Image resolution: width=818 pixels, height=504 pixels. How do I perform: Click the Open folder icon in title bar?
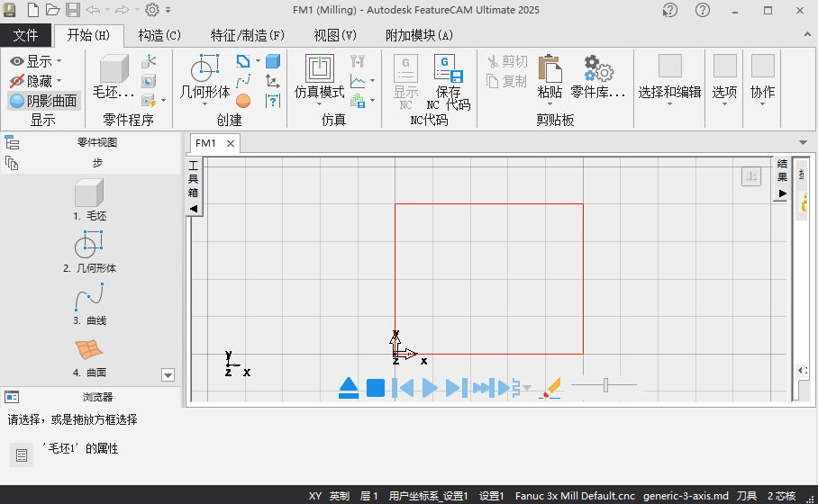(52, 10)
